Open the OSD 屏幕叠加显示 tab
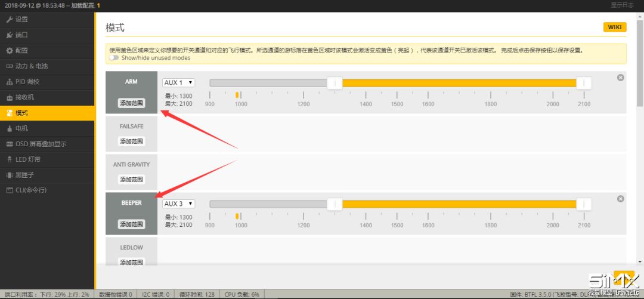644x299 pixels. (x=41, y=144)
